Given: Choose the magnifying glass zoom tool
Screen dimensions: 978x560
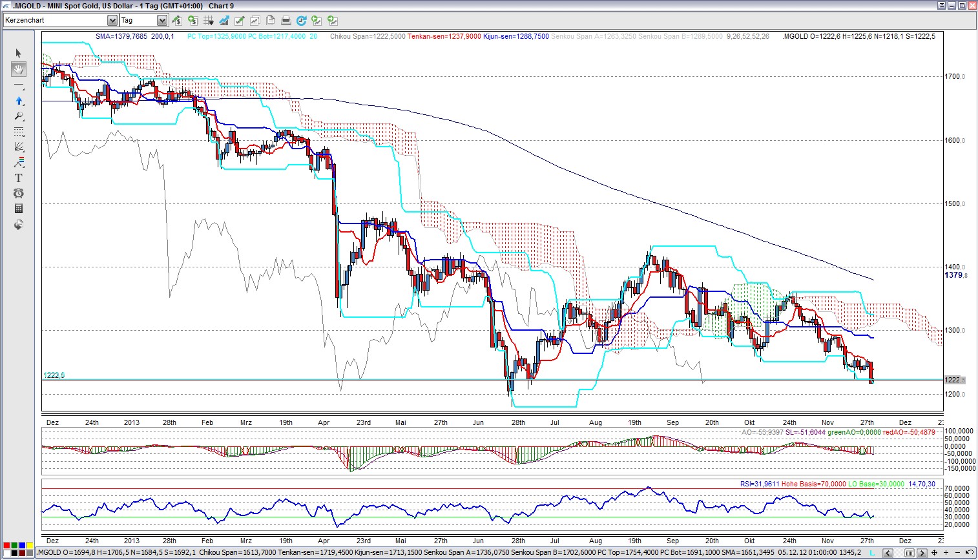Looking at the screenshot, I should coord(18,116).
